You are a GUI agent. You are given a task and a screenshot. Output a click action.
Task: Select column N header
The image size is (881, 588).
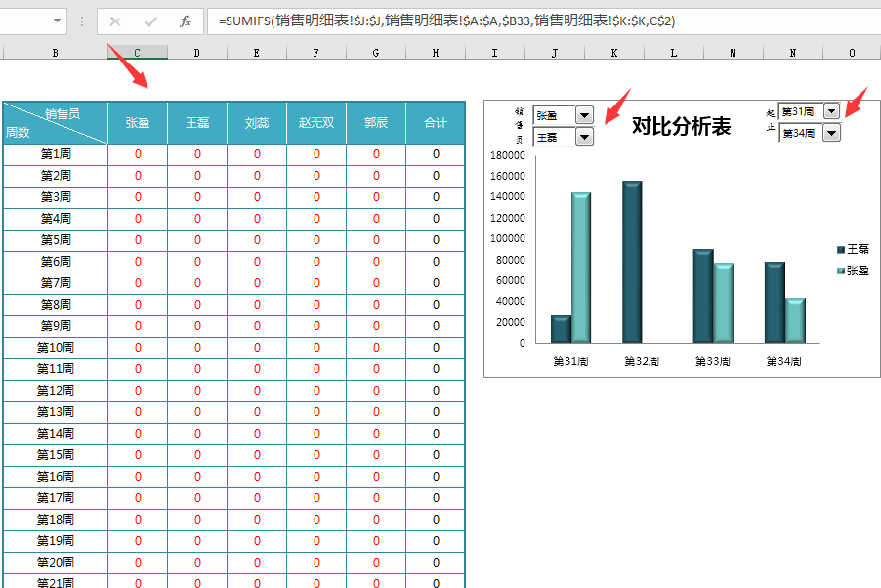click(793, 53)
